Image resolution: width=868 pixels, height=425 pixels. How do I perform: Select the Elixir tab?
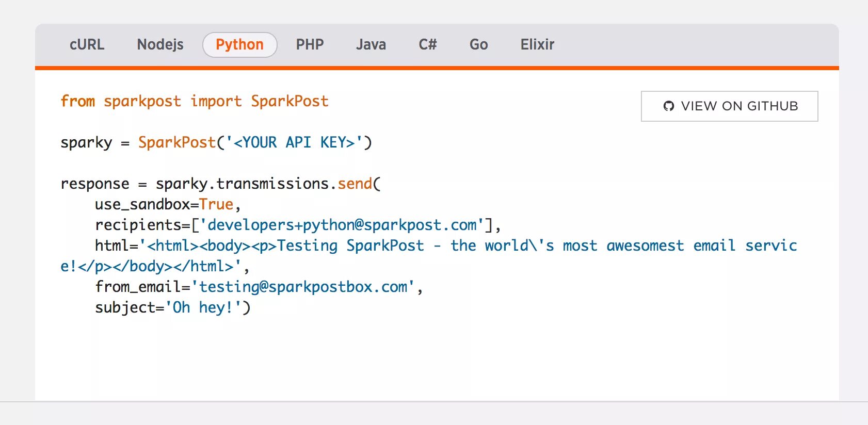pyautogui.click(x=537, y=45)
